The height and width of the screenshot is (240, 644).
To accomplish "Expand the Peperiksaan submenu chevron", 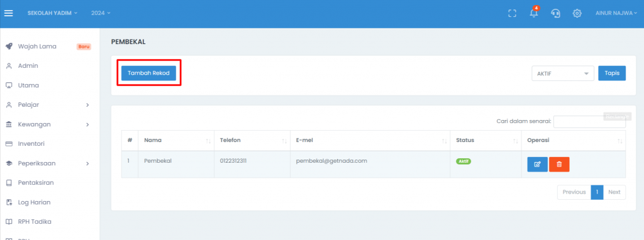I will coord(87,163).
